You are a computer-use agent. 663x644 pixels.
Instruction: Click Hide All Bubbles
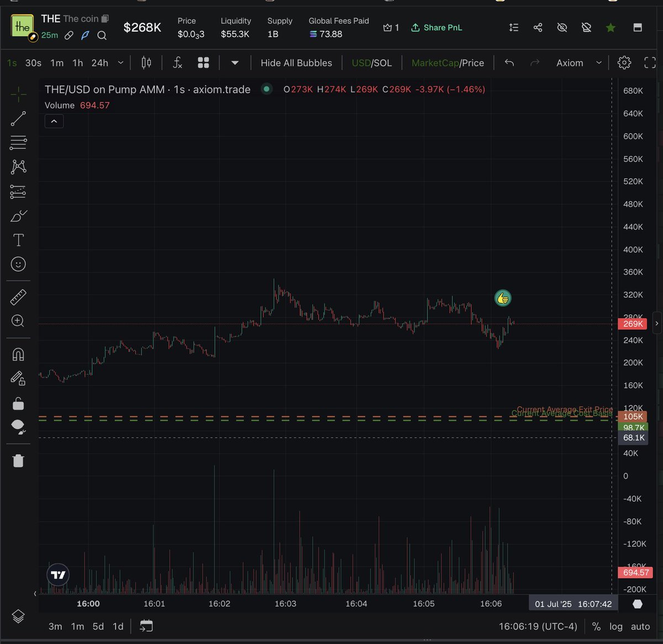(296, 63)
